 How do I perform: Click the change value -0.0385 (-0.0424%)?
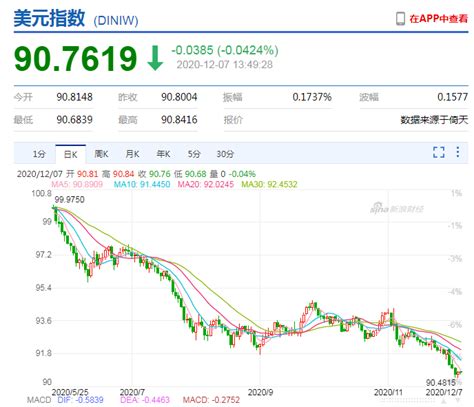pyautogui.click(x=225, y=50)
